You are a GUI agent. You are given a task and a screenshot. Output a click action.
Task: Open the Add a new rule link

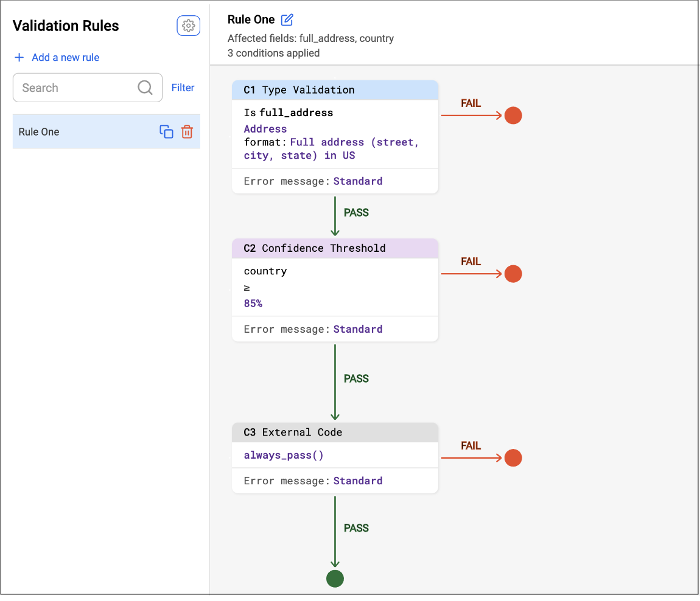coord(65,58)
